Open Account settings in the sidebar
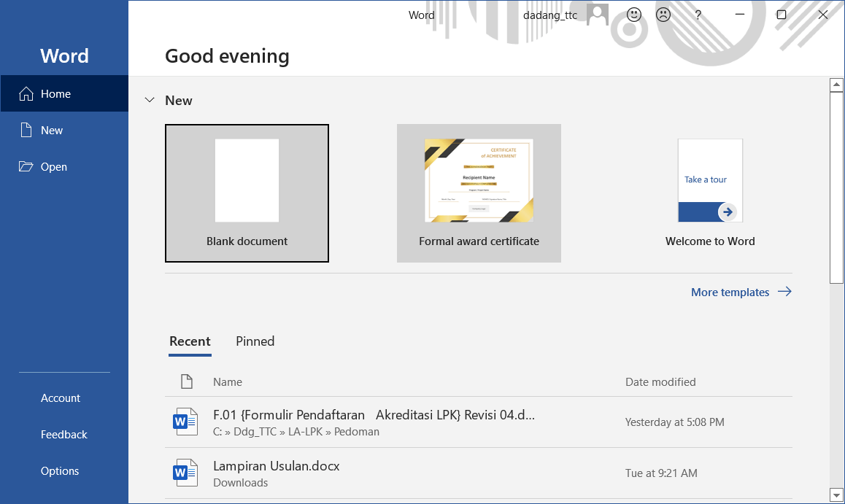The width and height of the screenshot is (845, 504). (61, 398)
